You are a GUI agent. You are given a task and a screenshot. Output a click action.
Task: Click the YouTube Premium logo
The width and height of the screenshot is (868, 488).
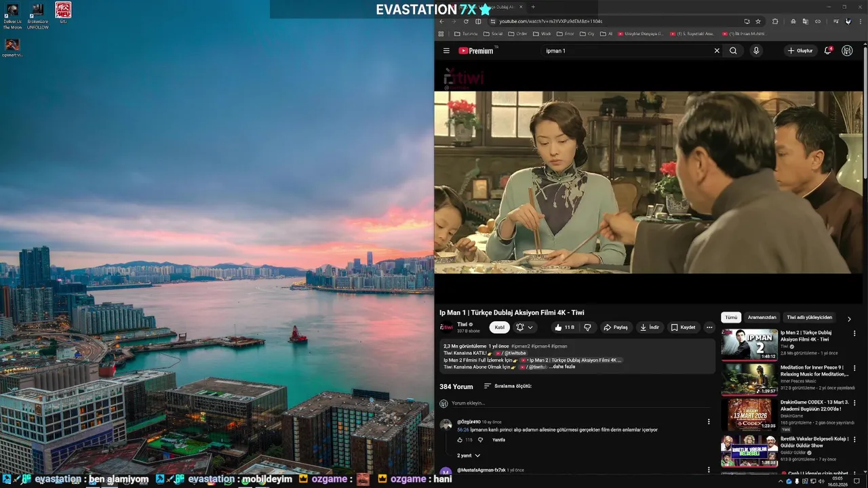click(476, 51)
